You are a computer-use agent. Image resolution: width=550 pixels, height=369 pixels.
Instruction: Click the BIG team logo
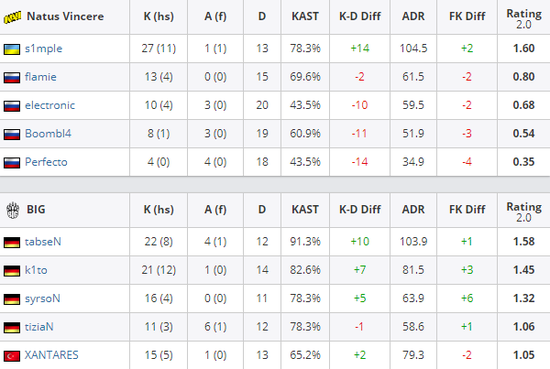pos(13,210)
